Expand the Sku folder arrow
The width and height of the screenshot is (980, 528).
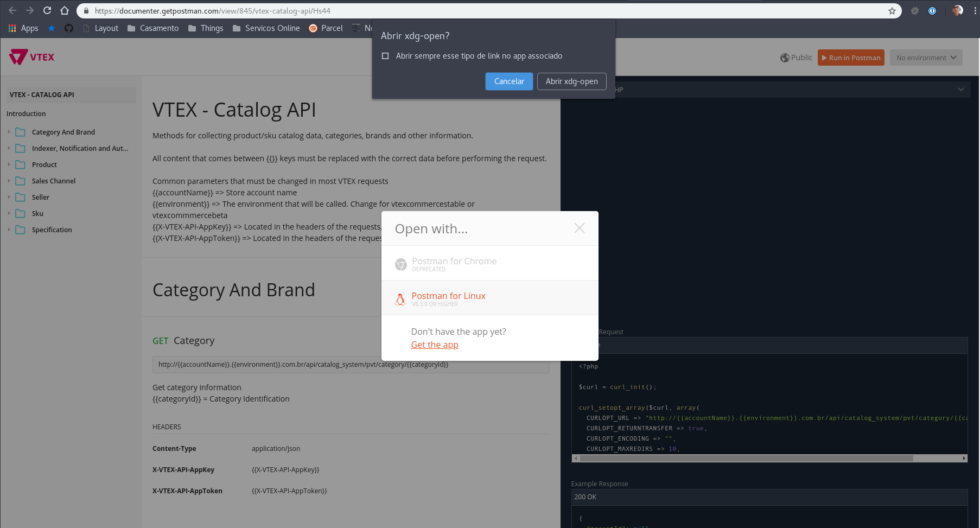[9, 213]
